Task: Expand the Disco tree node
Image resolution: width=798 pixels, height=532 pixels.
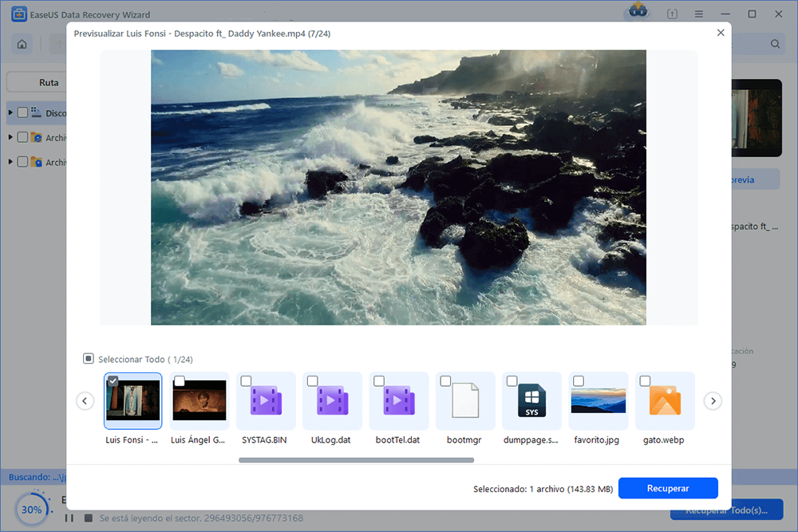Action: (x=10, y=112)
